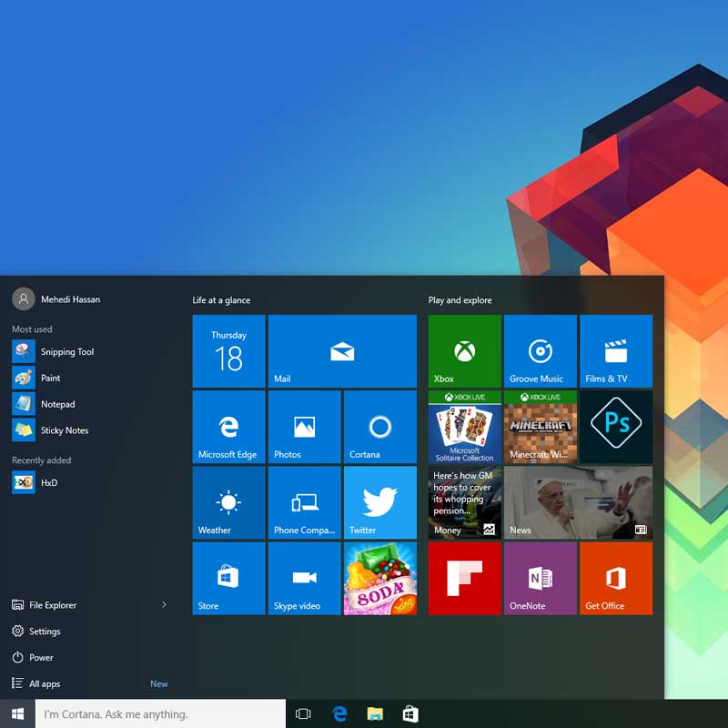Open the Photoshop Express tile
Screen dimensions: 728x728
click(616, 427)
